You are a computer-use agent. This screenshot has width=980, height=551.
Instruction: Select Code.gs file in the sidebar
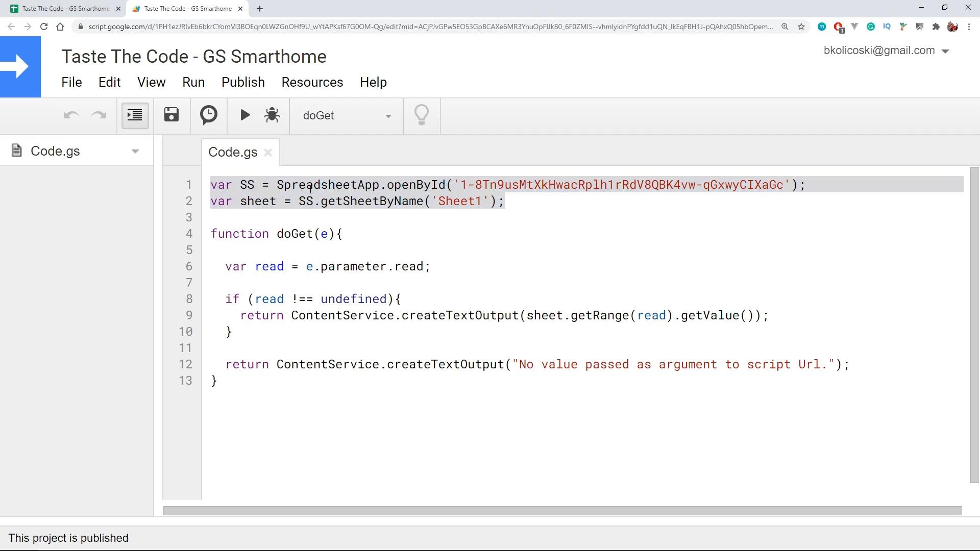(x=55, y=151)
